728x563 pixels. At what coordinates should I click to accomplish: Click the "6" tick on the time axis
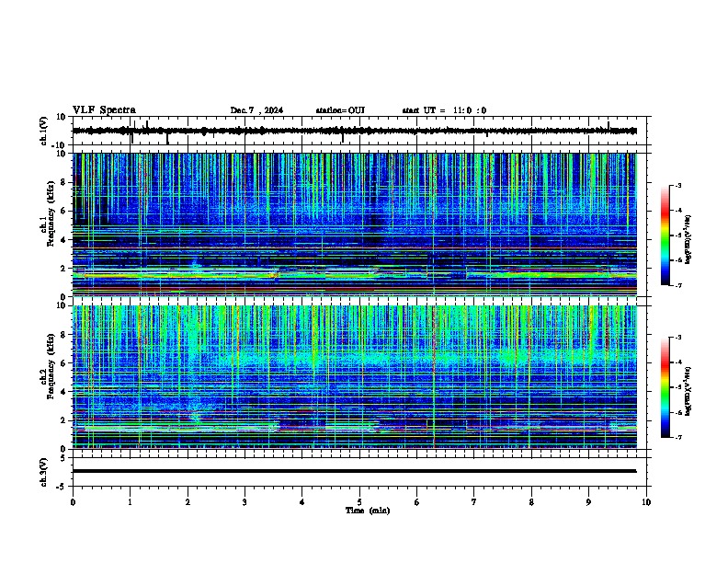tap(417, 502)
